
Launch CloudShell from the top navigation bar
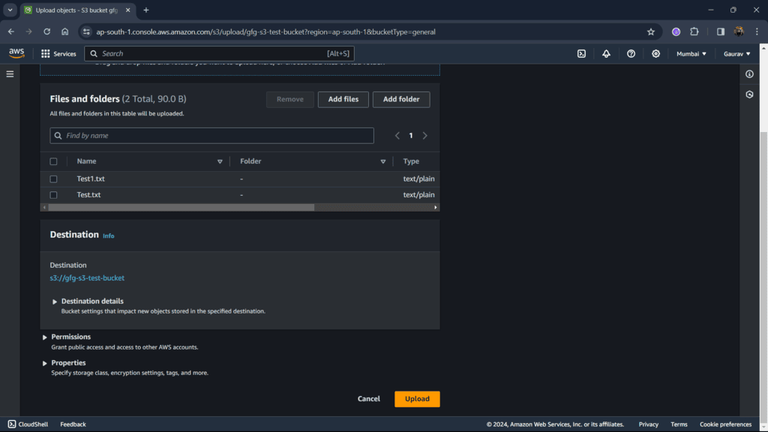pos(581,54)
